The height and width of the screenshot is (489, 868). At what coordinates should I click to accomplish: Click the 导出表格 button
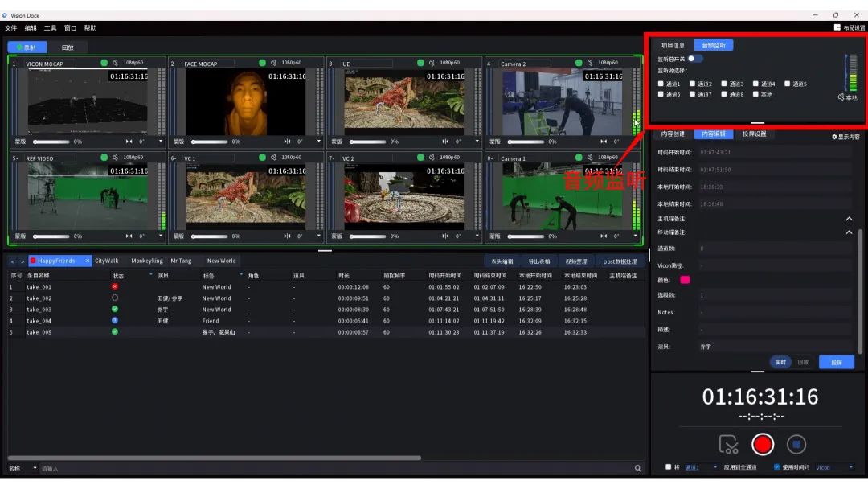coord(538,261)
